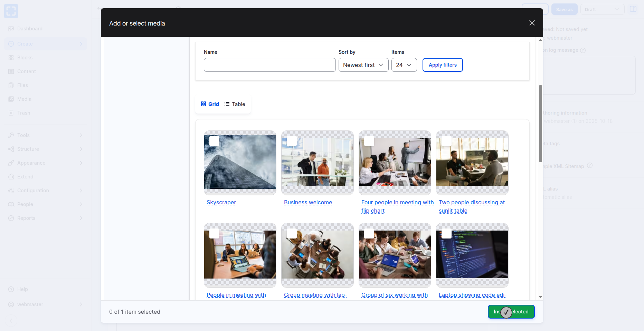Expand the Configuration menu chevron

point(81,191)
